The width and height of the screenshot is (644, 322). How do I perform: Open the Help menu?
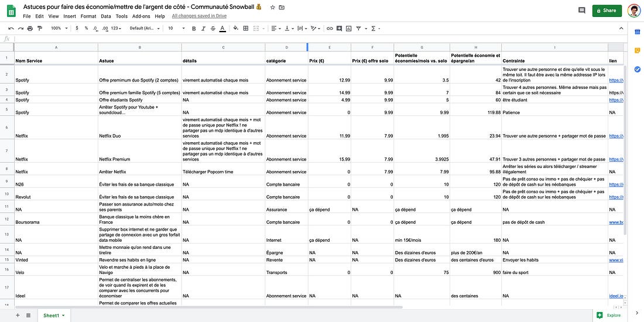160,16
